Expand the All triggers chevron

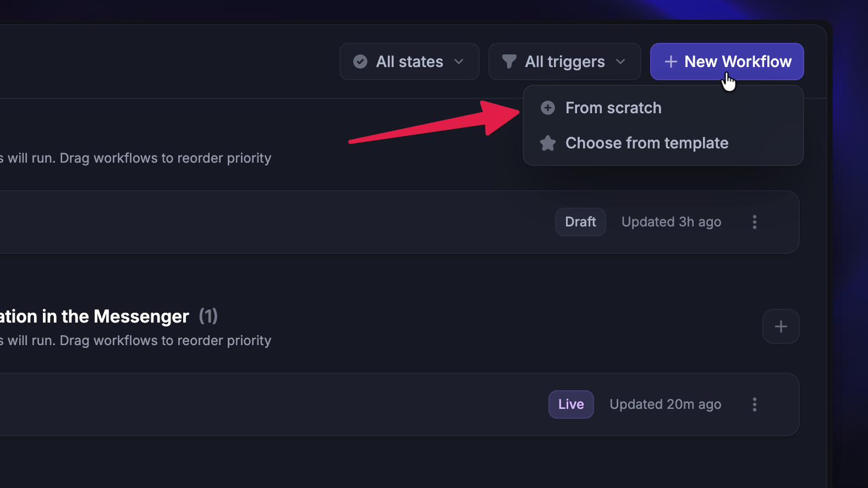click(620, 62)
